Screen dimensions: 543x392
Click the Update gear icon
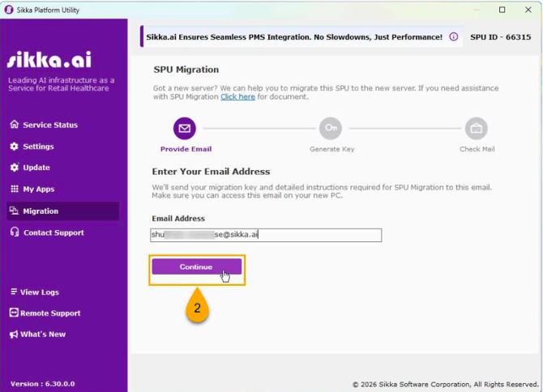coord(14,168)
